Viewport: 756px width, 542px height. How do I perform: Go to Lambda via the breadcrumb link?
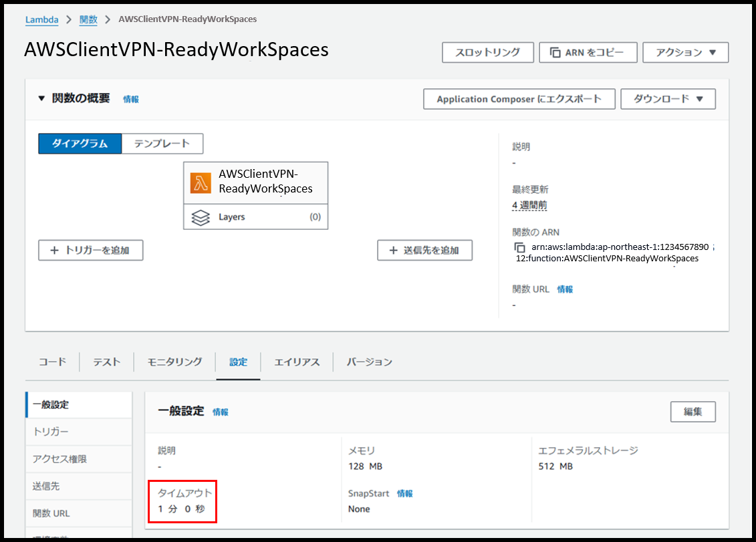point(42,19)
